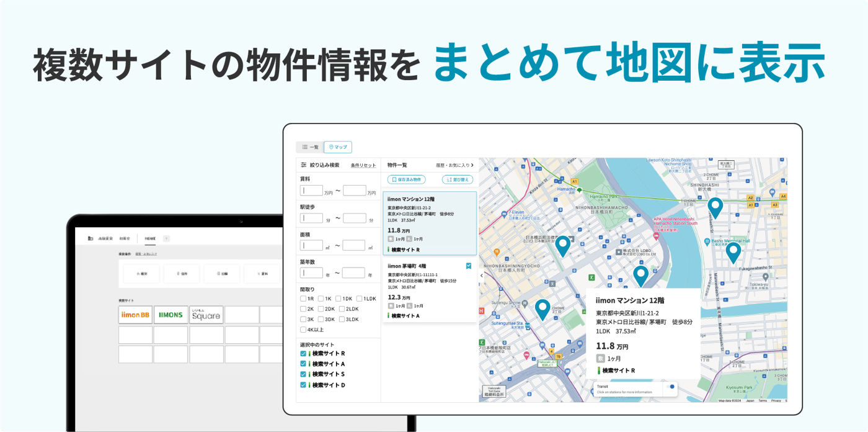Check the 2K layout checkbox
Screen dimensions: 868x432
point(303,308)
